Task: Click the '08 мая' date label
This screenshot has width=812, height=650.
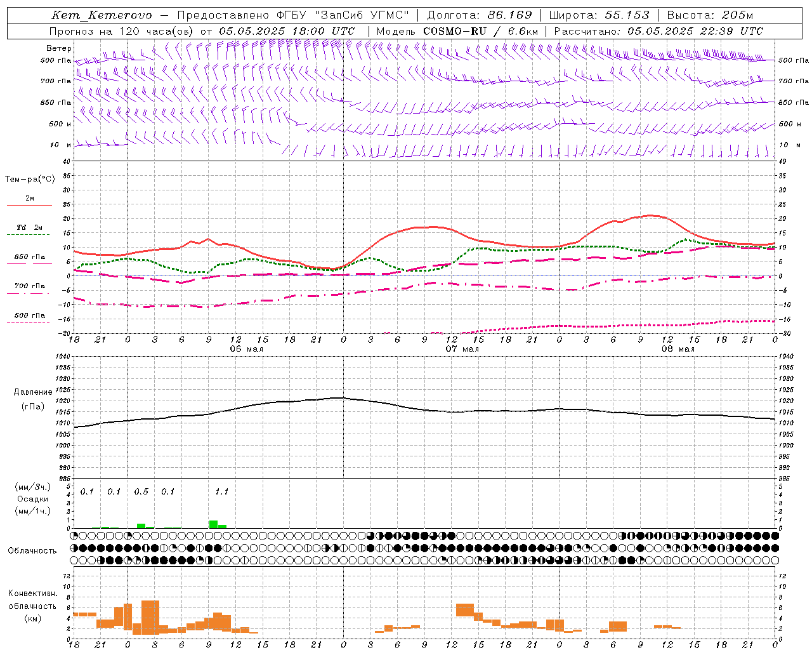Action: click(678, 349)
